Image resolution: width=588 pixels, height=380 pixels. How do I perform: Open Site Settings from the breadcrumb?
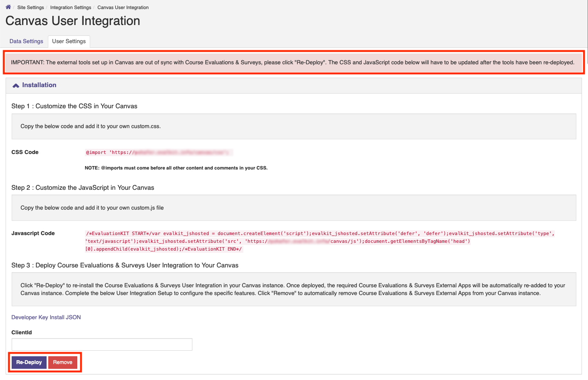pyautogui.click(x=30, y=7)
